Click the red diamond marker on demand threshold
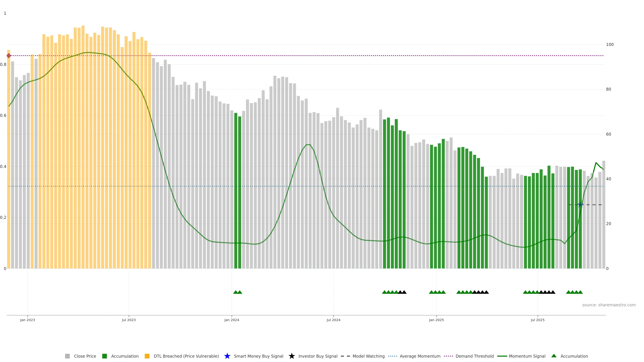 click(x=9, y=56)
